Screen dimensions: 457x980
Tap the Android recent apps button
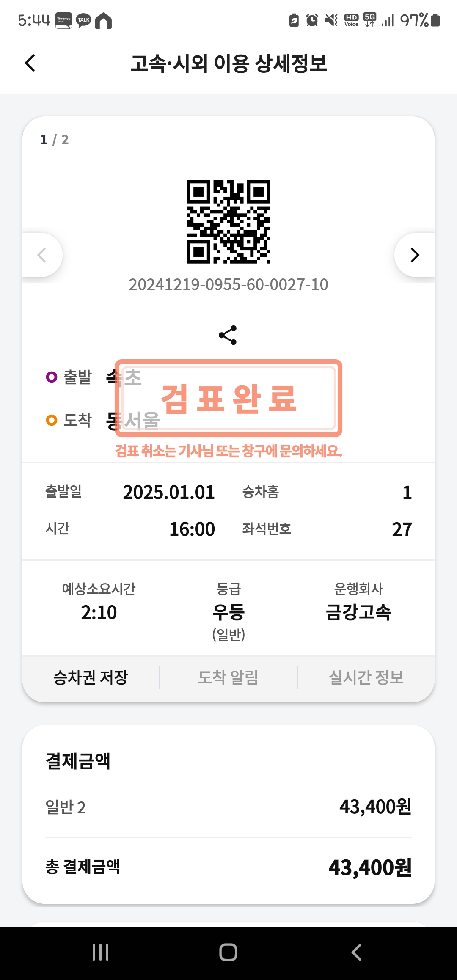point(101,952)
